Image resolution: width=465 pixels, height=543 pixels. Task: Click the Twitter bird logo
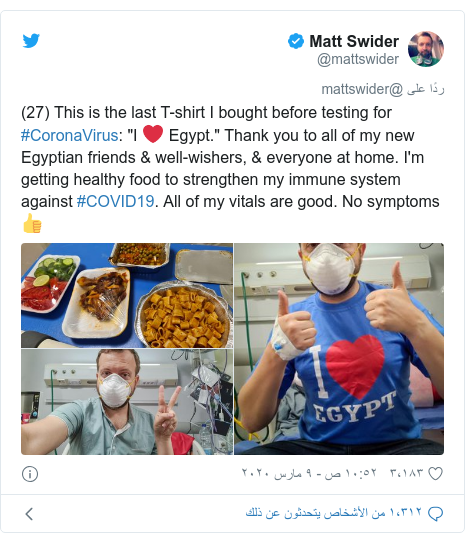(x=31, y=41)
